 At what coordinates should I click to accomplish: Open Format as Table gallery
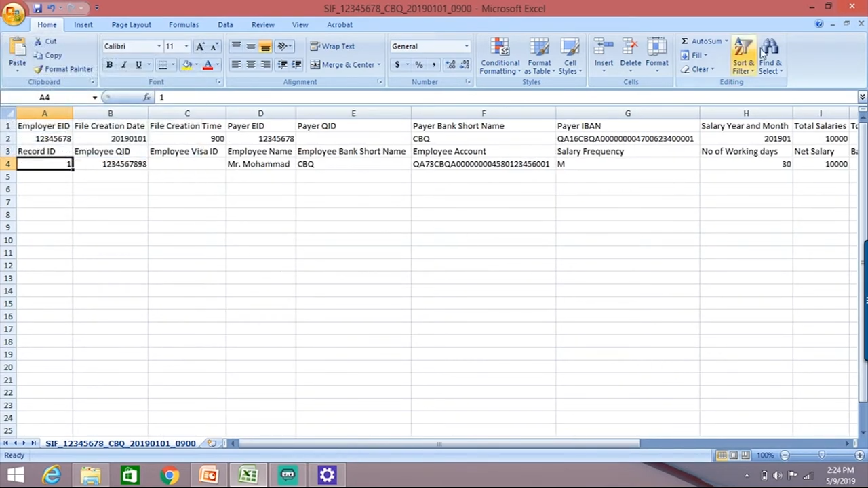tap(540, 56)
